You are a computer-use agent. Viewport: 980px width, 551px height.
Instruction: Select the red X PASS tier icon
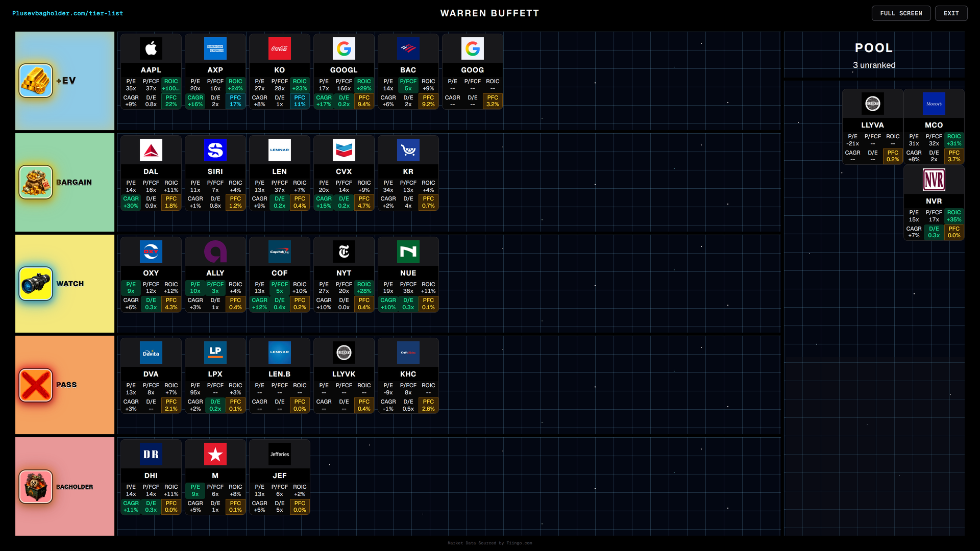(36, 385)
